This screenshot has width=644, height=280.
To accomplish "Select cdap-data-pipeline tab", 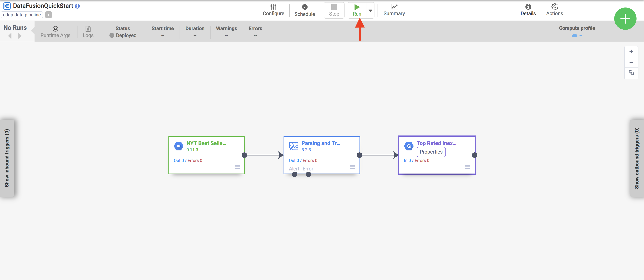I will coord(23,15).
